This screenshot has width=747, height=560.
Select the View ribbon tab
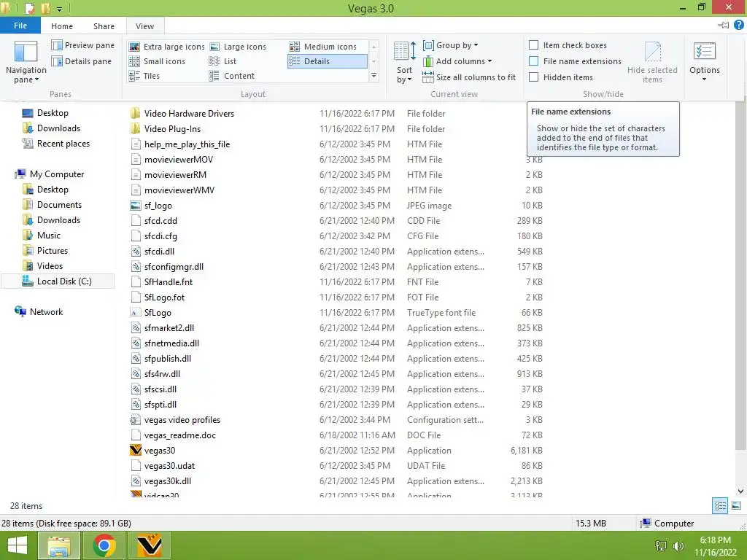(x=145, y=26)
